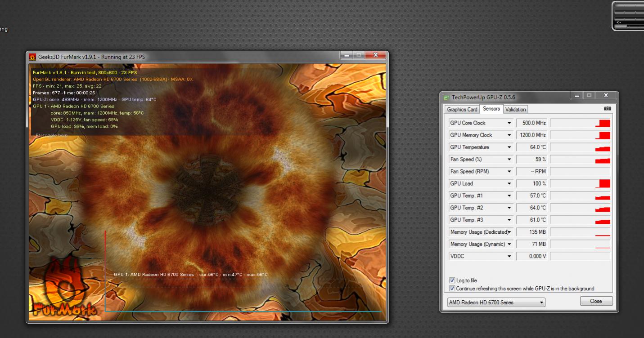The height and width of the screenshot is (338, 644).
Task: Click the 0.000 V VDDC value
Action: pos(532,257)
